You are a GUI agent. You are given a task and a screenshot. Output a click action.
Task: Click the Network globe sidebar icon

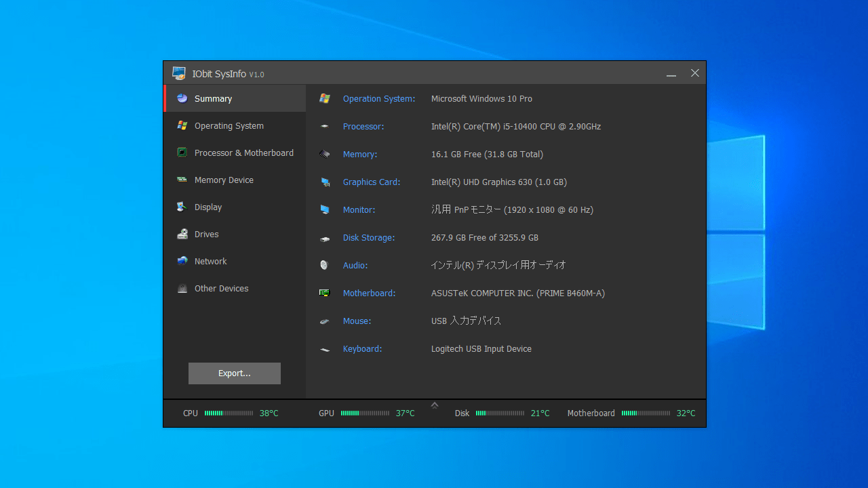tap(182, 261)
